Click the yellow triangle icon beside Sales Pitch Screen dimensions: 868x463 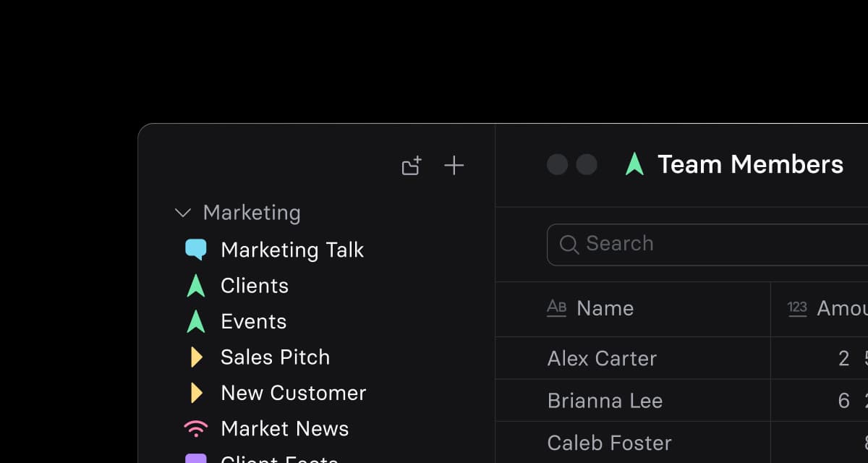(x=196, y=357)
